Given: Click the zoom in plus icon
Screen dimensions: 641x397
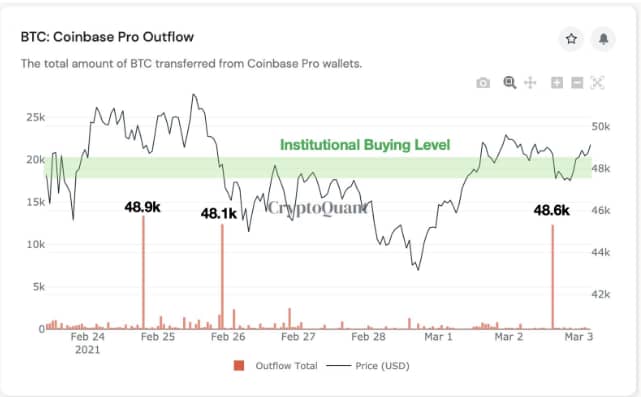Looking at the screenshot, I should click(x=557, y=83).
